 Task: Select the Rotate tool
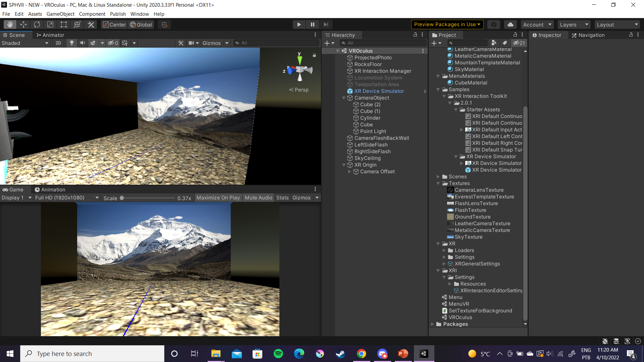[x=37, y=24]
